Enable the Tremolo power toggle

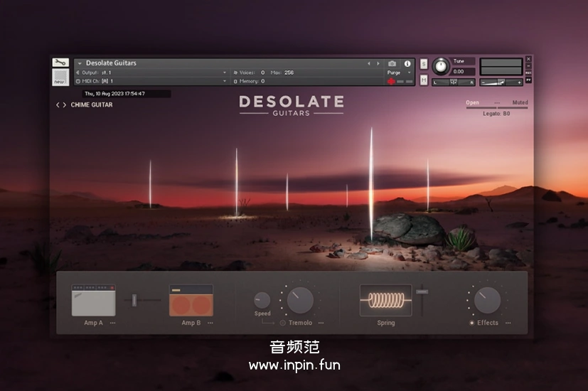pyautogui.click(x=283, y=323)
